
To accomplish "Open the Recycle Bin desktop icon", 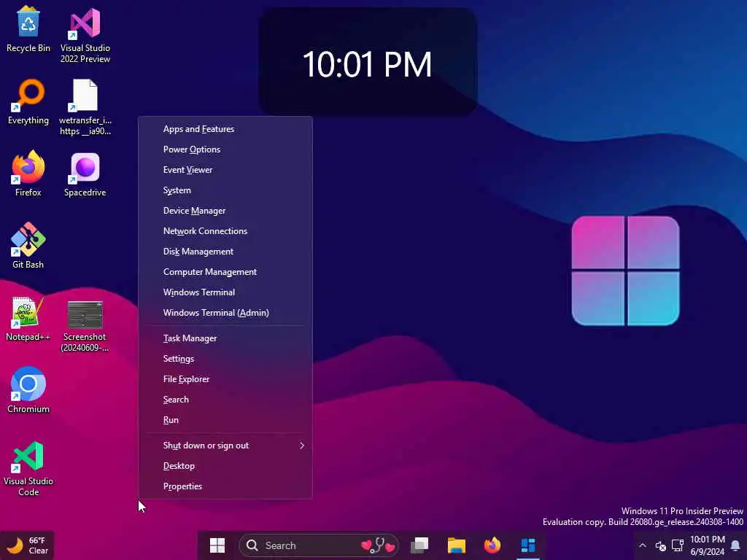I will point(28,28).
